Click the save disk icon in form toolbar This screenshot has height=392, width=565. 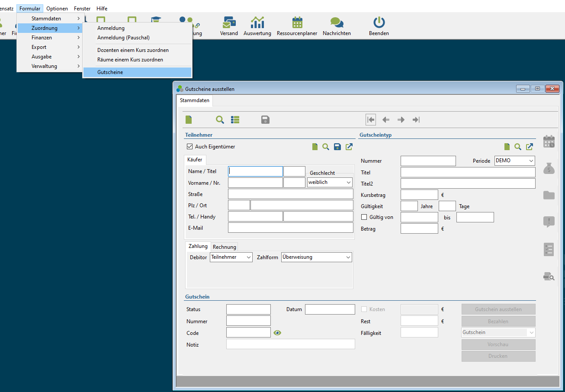pyautogui.click(x=266, y=120)
